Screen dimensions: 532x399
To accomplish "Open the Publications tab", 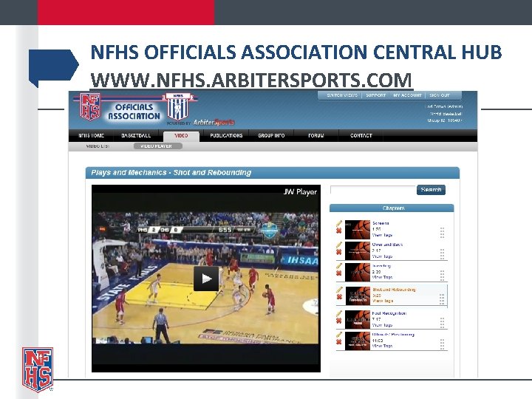I will (x=226, y=135).
